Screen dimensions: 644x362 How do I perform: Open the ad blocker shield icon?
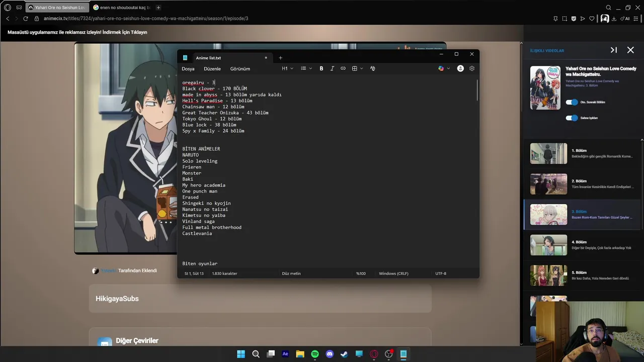[x=574, y=19]
